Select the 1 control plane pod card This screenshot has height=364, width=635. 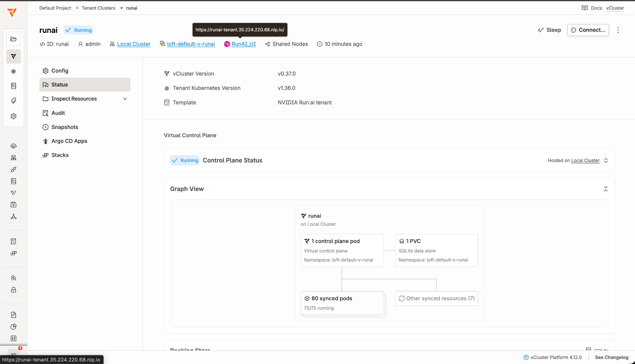342,250
